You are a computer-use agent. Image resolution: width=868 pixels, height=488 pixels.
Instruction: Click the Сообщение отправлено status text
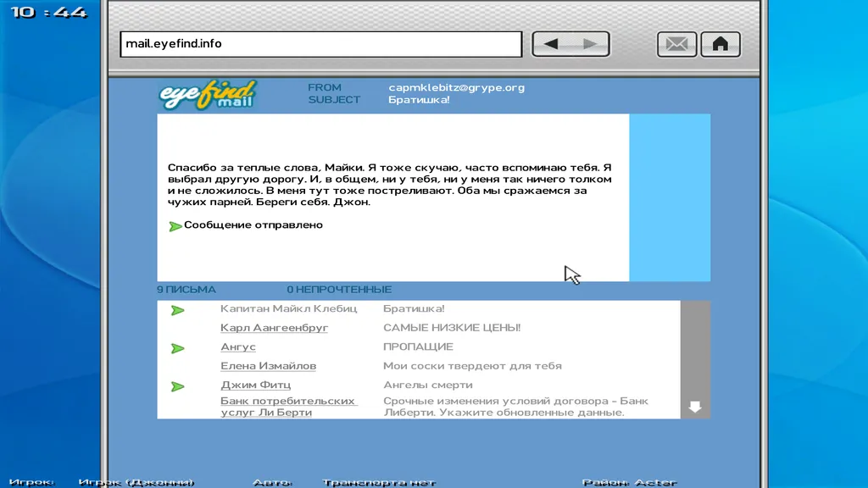pos(253,225)
